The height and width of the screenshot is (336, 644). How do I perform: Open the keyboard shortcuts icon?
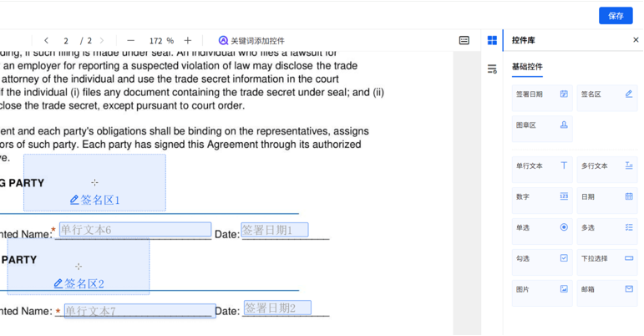(464, 40)
